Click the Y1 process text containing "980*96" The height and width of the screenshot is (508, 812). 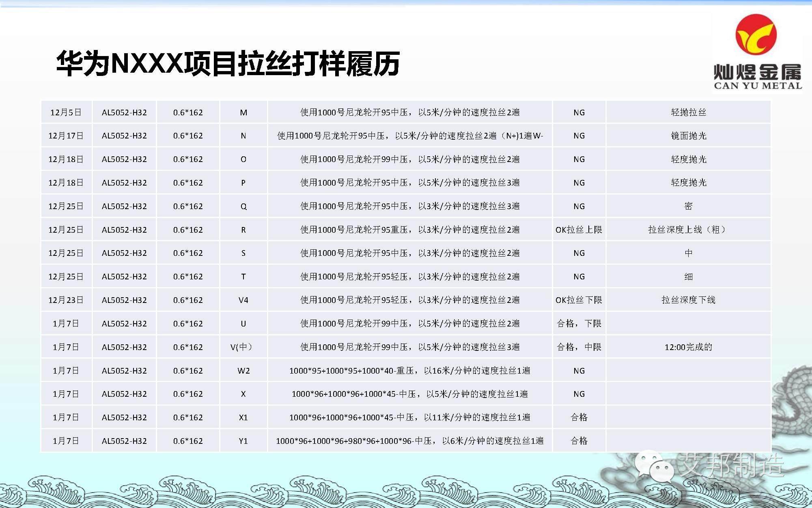click(410, 441)
